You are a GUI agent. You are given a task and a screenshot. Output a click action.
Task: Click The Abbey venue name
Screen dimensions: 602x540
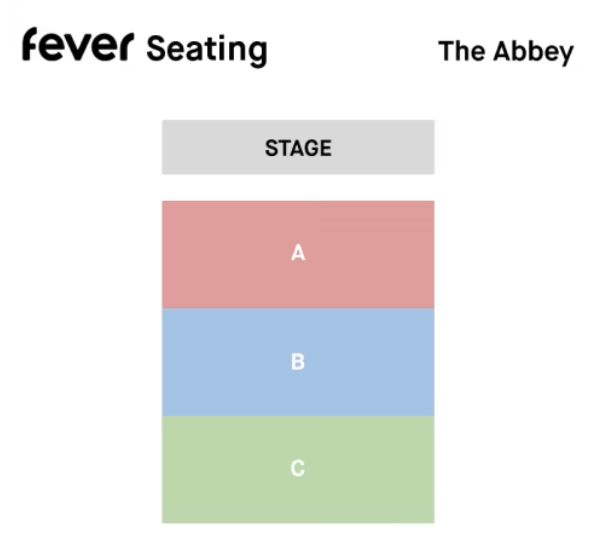[506, 52]
